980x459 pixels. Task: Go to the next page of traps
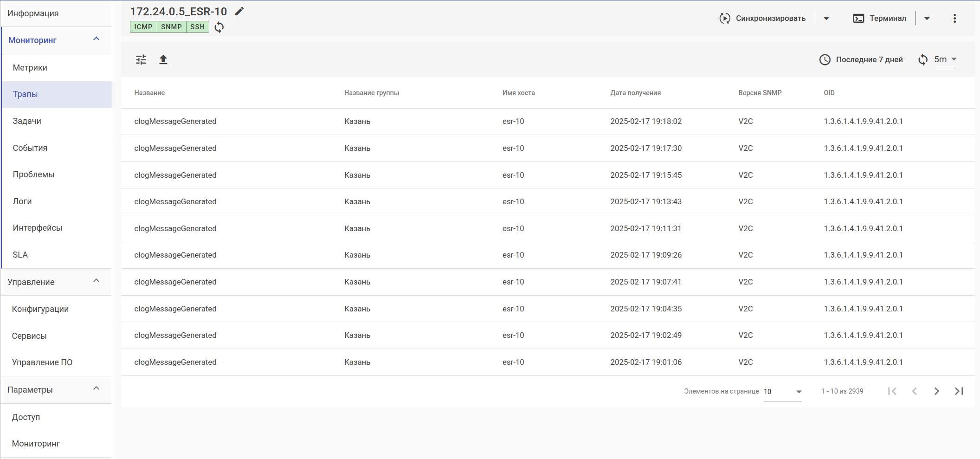click(x=937, y=391)
